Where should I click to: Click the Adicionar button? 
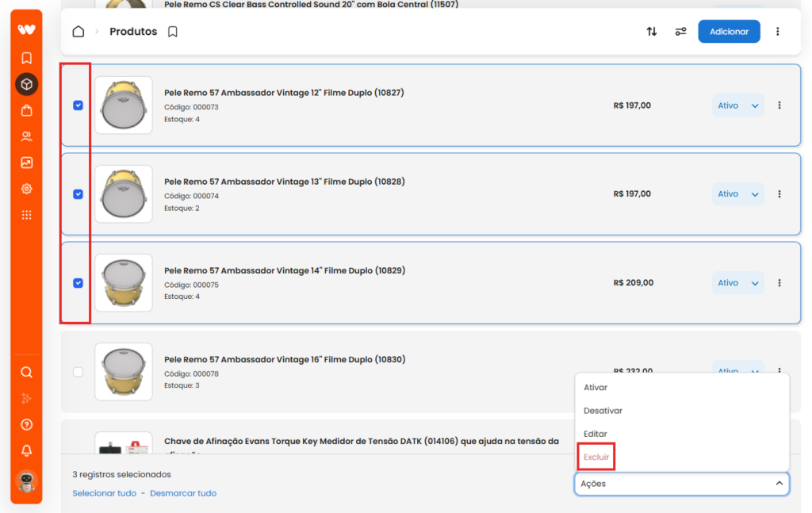[729, 32]
